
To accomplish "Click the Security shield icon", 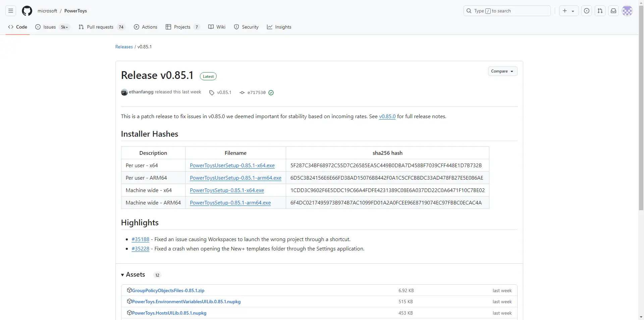I will 236,27.
